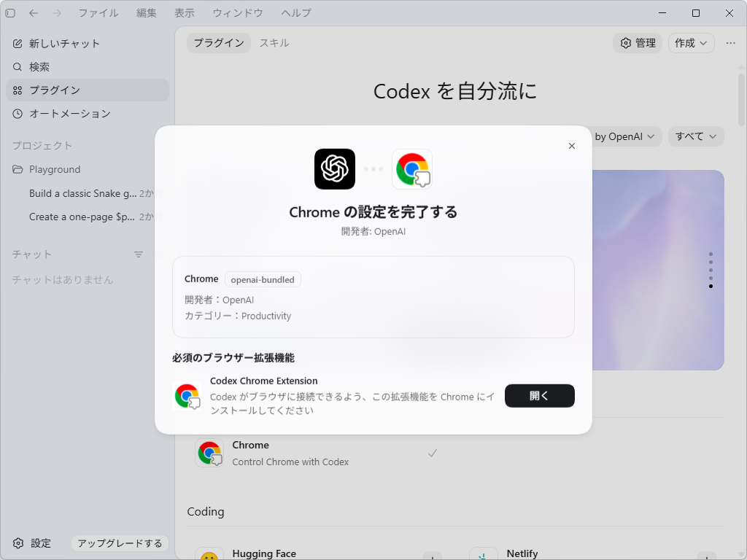This screenshot has width=747, height=560.
Task: Open the 作成 dropdown
Action: (x=691, y=43)
